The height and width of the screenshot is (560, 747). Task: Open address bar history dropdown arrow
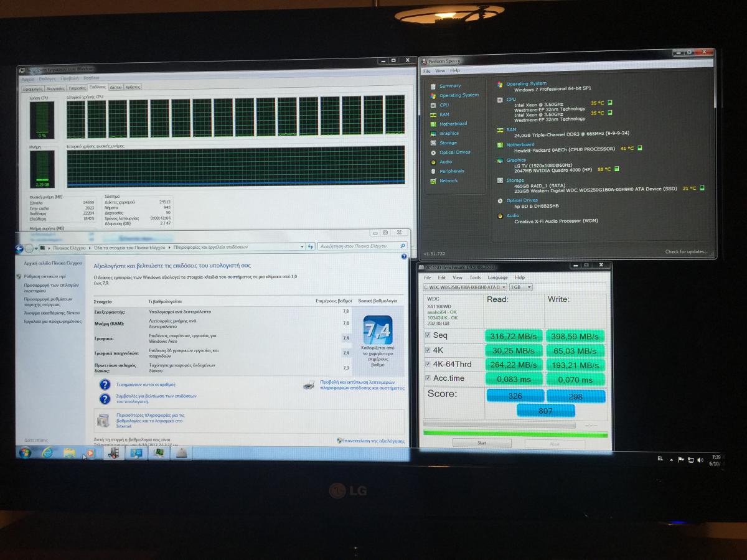(x=303, y=246)
